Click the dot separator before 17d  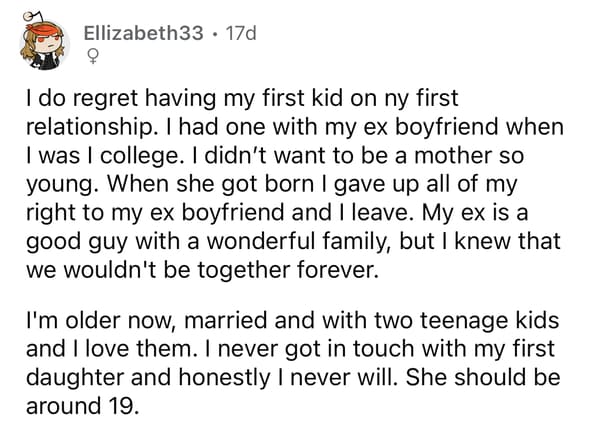(x=215, y=34)
